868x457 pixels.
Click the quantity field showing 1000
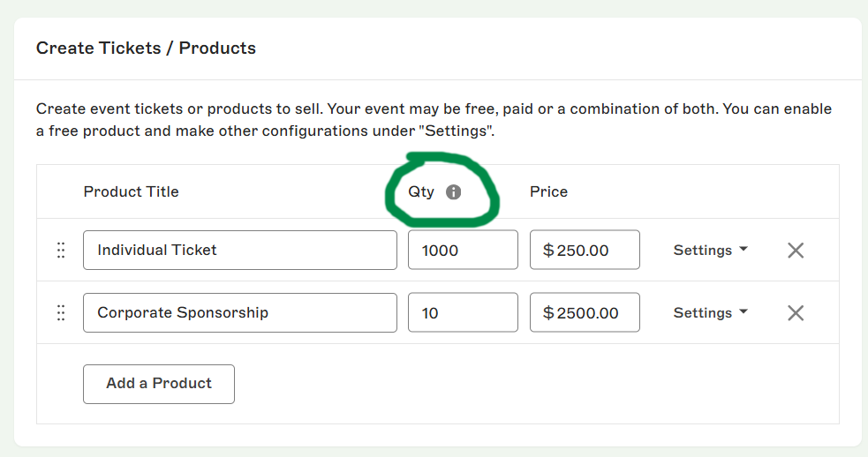463,250
